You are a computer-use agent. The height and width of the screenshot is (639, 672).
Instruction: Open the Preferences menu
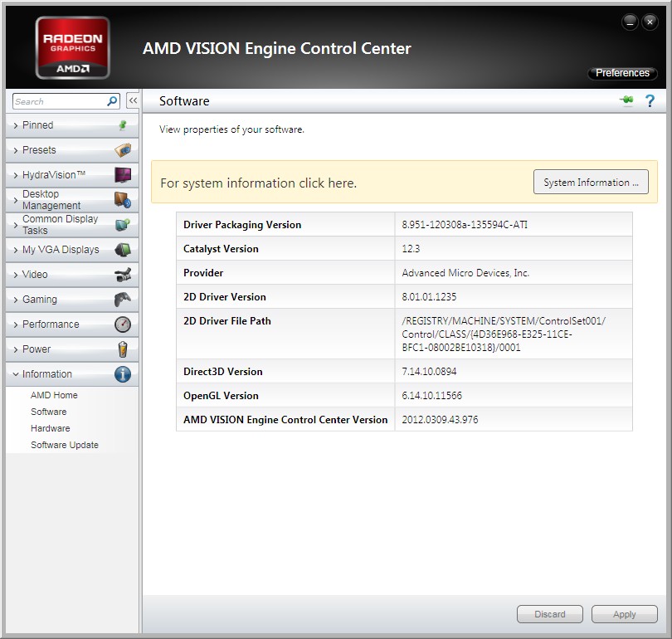[622, 73]
